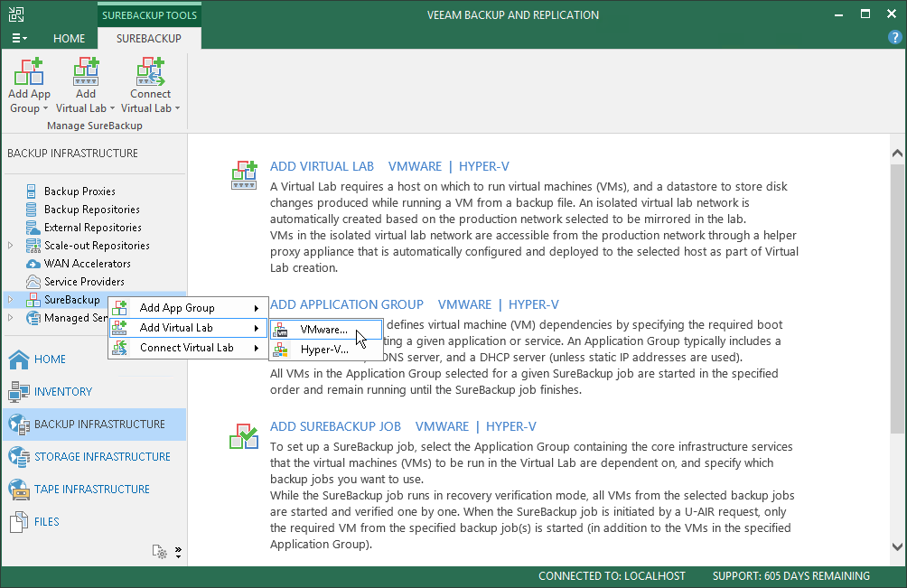Screen dimensions: 907x588
Task: Select the Scale-out Repositories icon
Action: tap(33, 245)
